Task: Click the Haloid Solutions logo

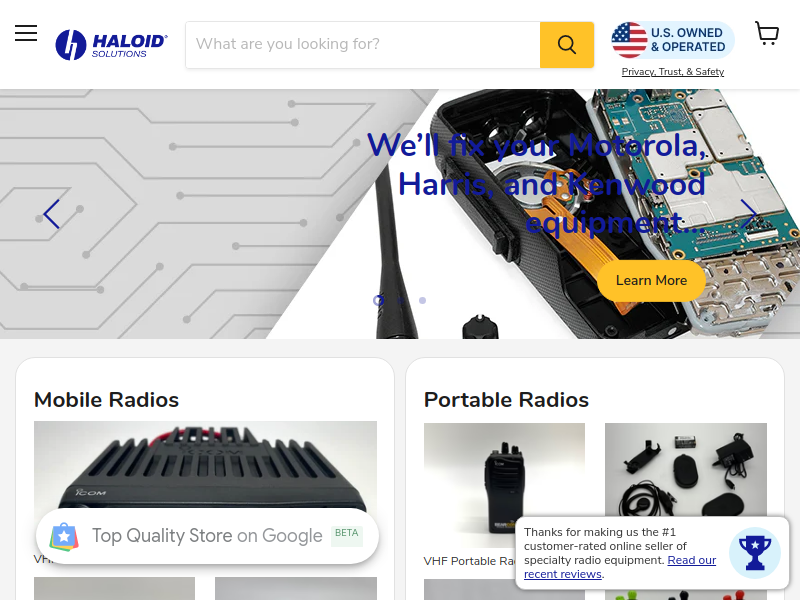Action: (112, 45)
